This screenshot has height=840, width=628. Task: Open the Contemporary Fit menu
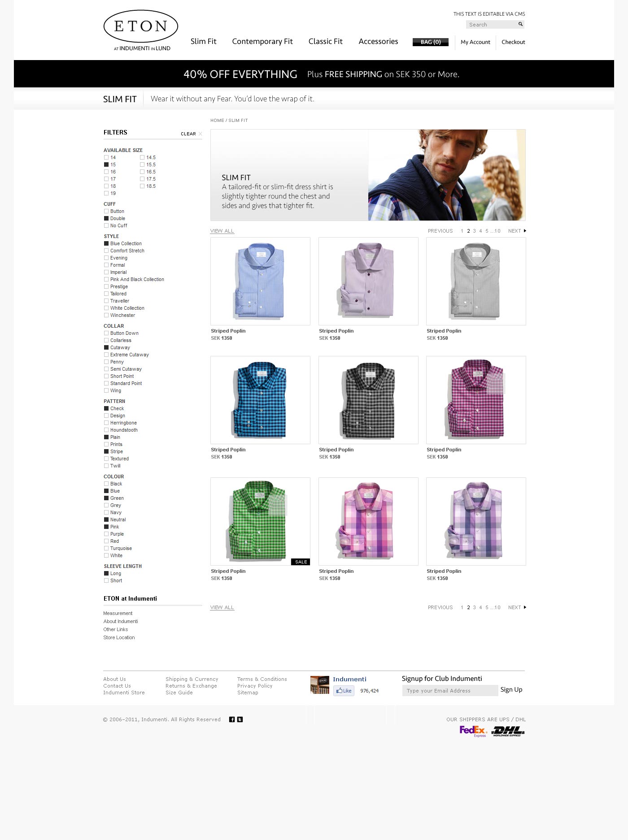262,41
